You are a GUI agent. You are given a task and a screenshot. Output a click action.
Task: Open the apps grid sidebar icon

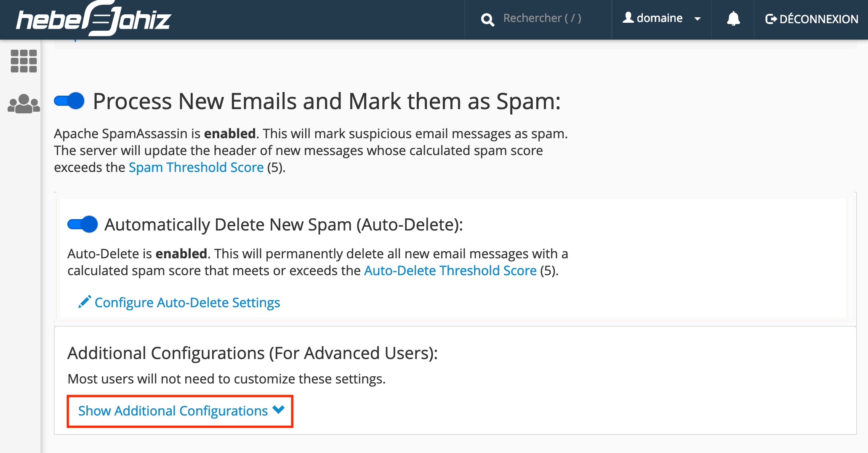pyautogui.click(x=24, y=61)
